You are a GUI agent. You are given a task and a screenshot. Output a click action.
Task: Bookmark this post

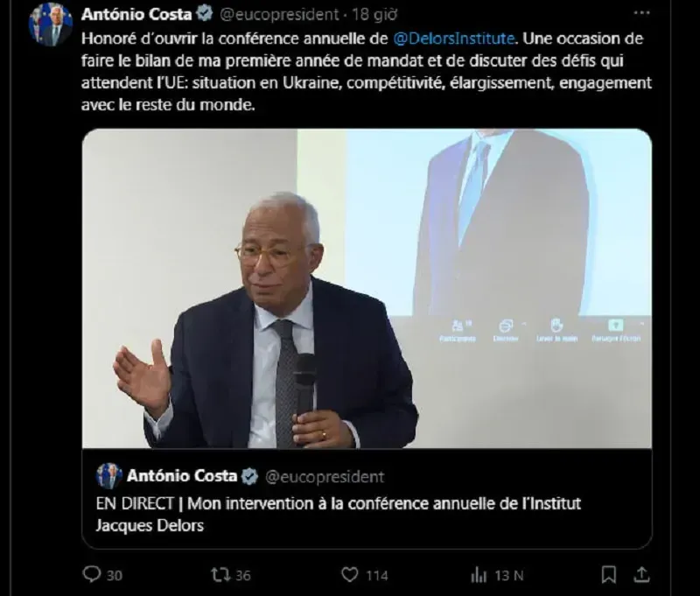(609, 575)
